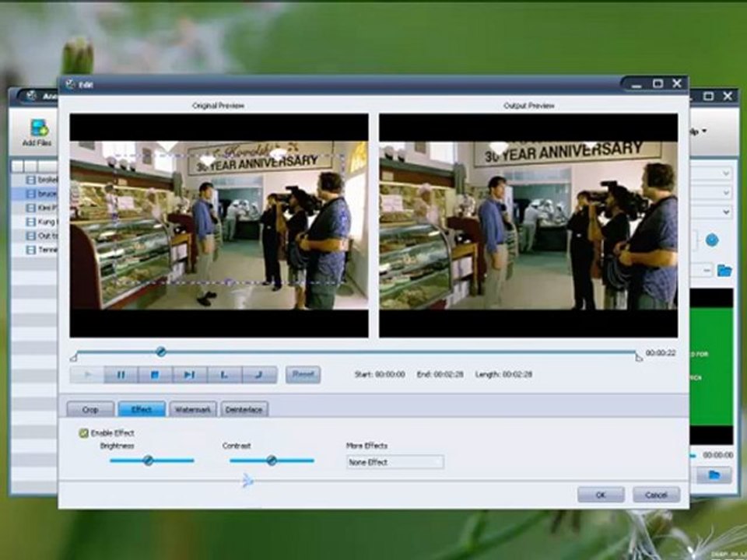Click the folder button at bottom right of main window
Image resolution: width=747 pixels, height=560 pixels.
[x=714, y=474]
